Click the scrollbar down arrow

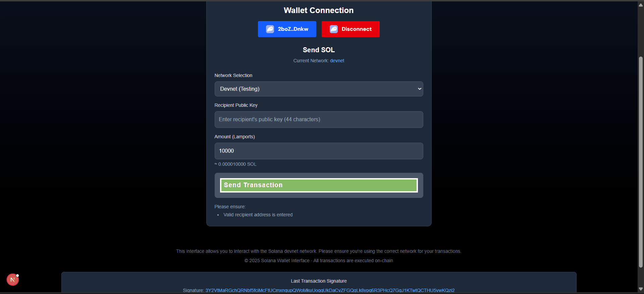click(x=641, y=289)
